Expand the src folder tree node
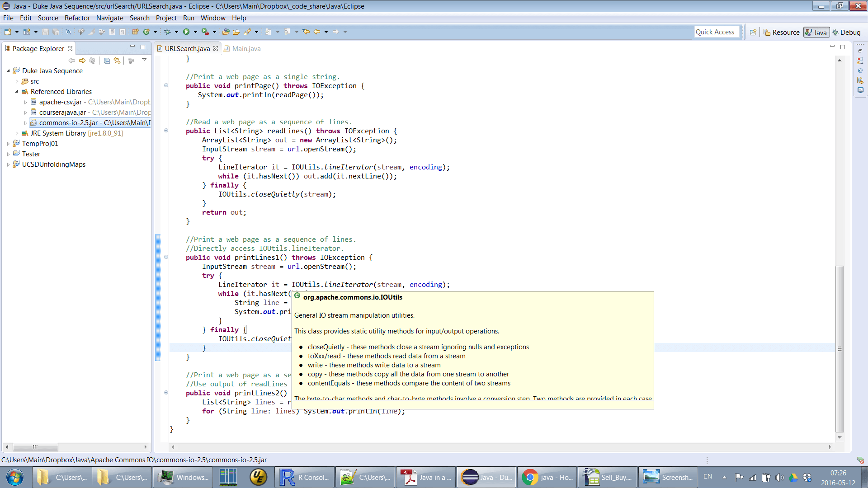This screenshot has width=868, height=488. coord(17,82)
